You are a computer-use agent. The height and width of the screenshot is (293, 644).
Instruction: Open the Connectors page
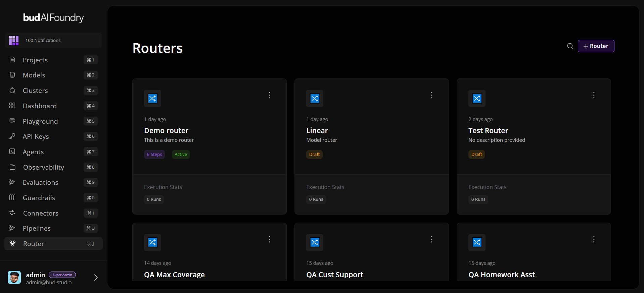(53, 213)
